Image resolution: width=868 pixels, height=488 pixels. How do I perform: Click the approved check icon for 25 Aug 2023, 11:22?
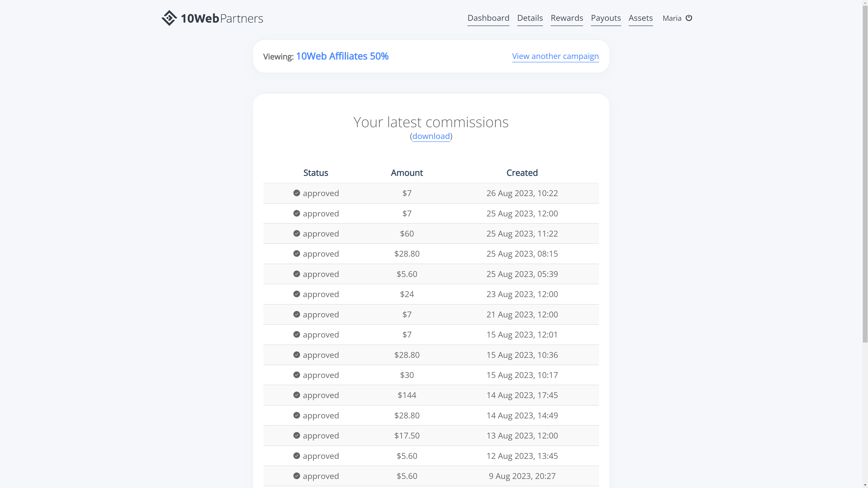(297, 233)
